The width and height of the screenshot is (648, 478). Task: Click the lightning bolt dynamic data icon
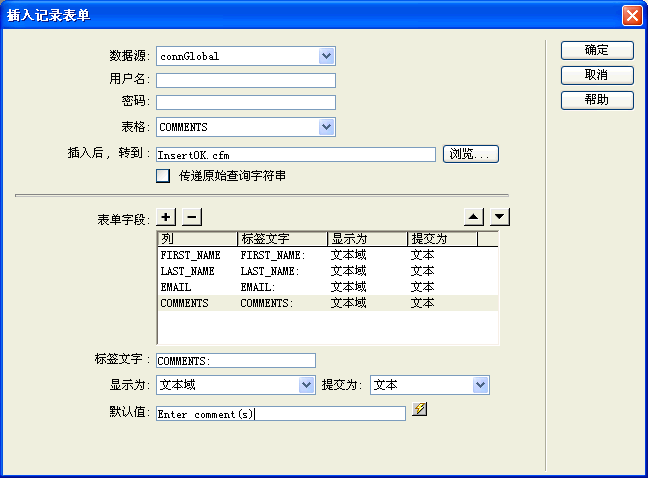tap(420, 410)
